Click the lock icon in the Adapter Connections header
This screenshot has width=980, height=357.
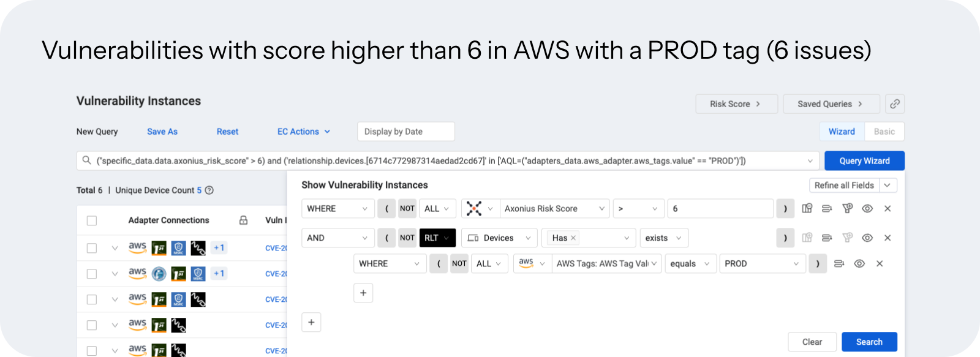pos(243,220)
